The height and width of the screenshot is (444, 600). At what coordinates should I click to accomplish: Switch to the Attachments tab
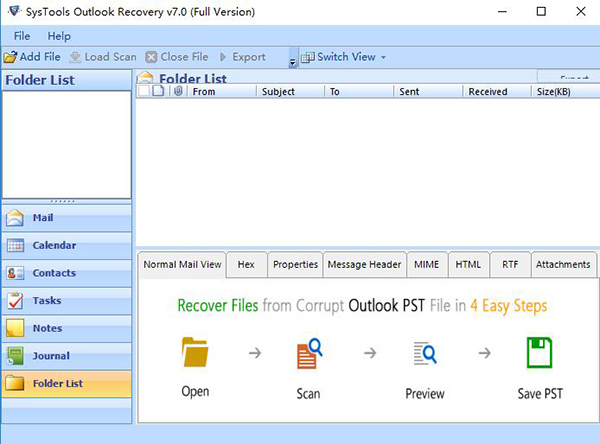click(x=563, y=264)
